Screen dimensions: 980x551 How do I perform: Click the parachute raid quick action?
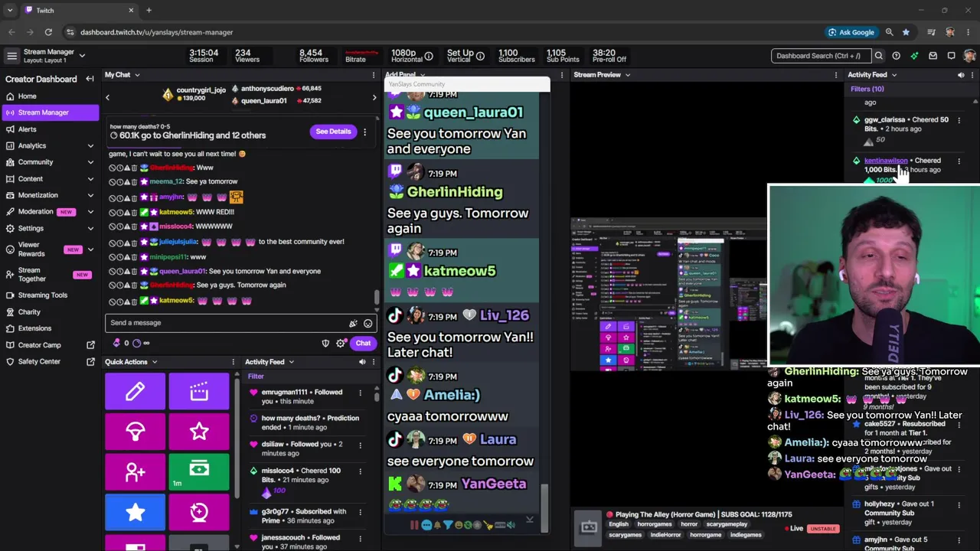(x=135, y=431)
